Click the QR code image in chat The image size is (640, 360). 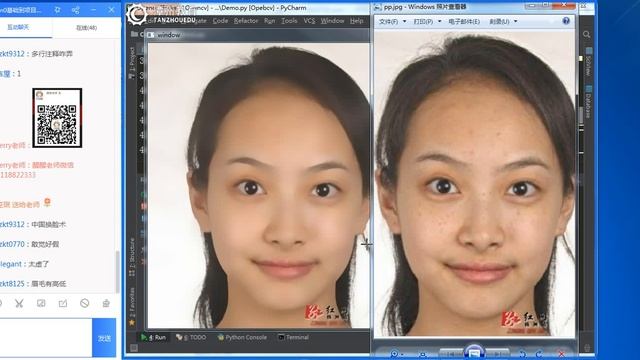[57, 118]
